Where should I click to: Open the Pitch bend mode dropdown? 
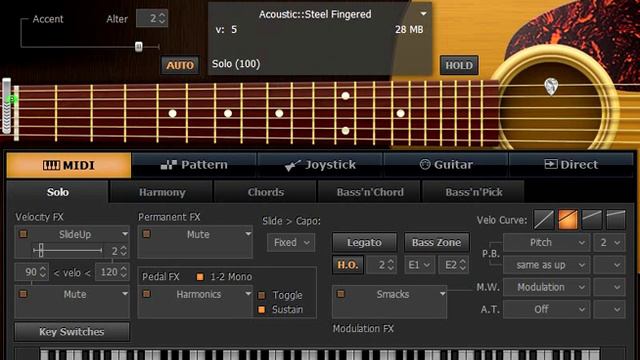click(547, 242)
